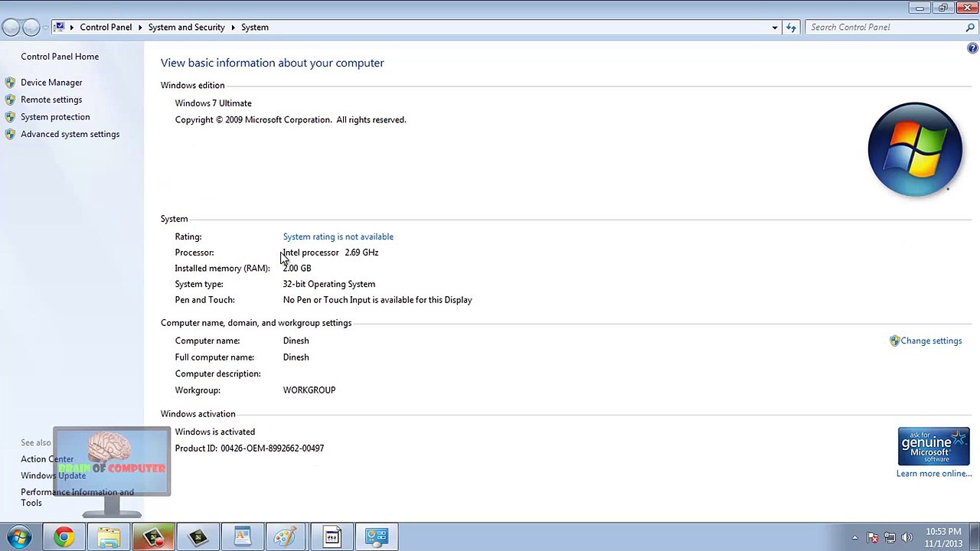Open the address bar history dropdown
The image size is (980, 551).
pos(775,28)
